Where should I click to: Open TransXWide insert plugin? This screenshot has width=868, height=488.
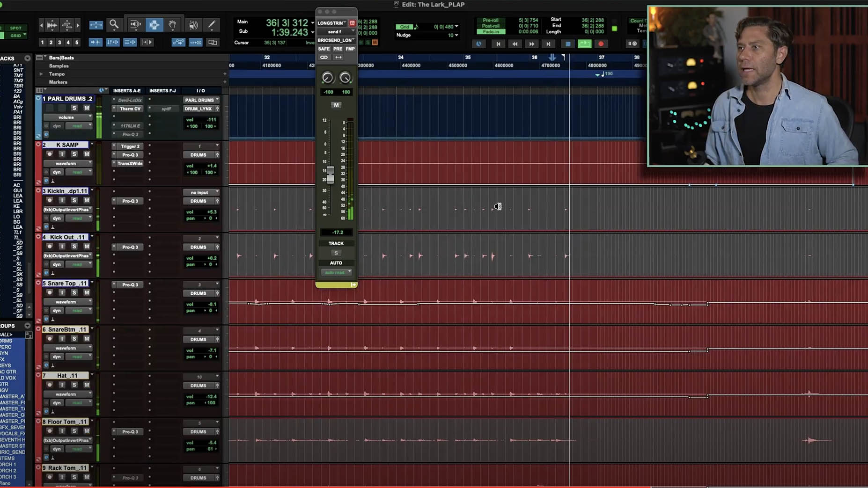tap(130, 163)
